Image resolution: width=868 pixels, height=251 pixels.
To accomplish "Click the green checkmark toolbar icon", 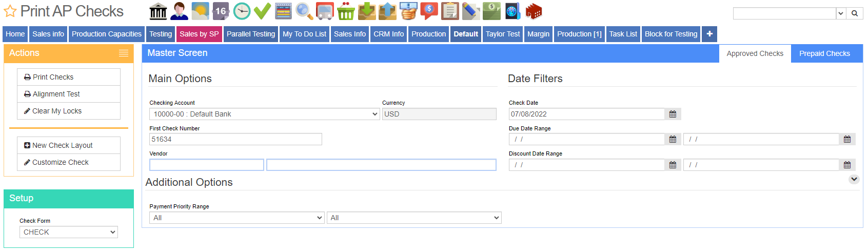I will pyautogui.click(x=262, y=11).
